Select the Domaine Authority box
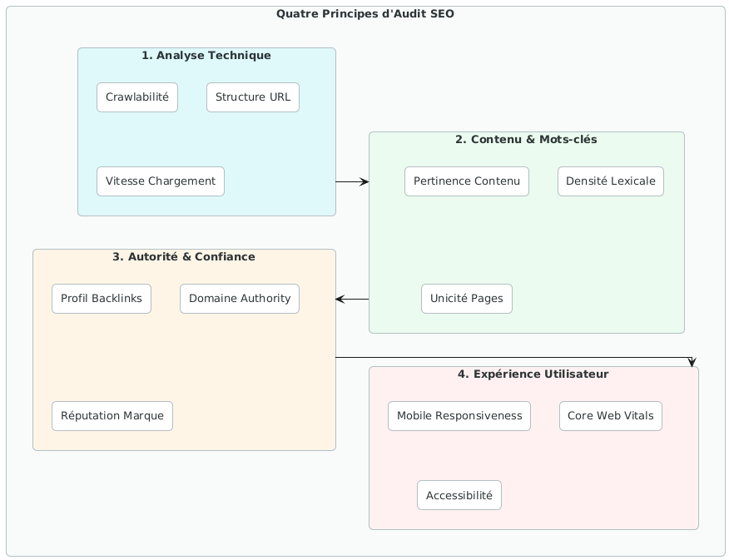Viewport: 729px width, 560px height. (240, 299)
